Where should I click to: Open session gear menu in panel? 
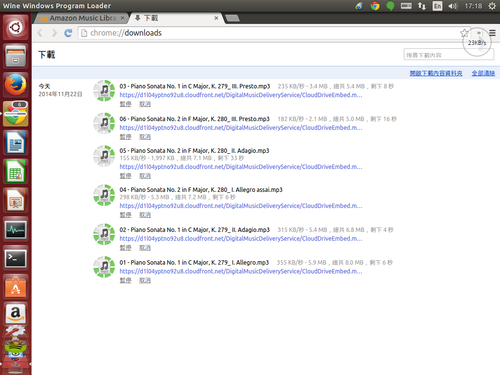tap(492, 6)
